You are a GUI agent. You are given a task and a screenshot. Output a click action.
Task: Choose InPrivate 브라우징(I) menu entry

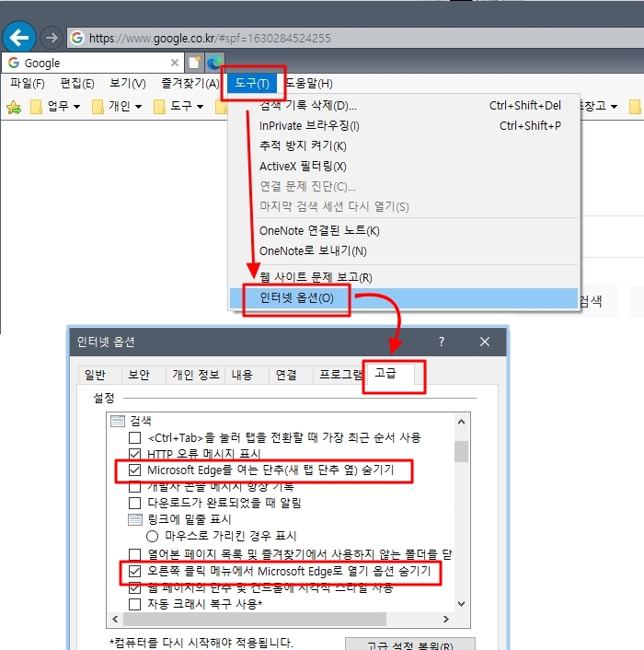[x=404, y=125]
